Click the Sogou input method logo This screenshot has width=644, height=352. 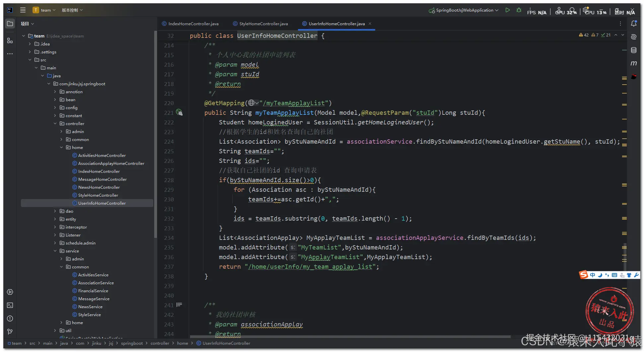[x=584, y=275]
